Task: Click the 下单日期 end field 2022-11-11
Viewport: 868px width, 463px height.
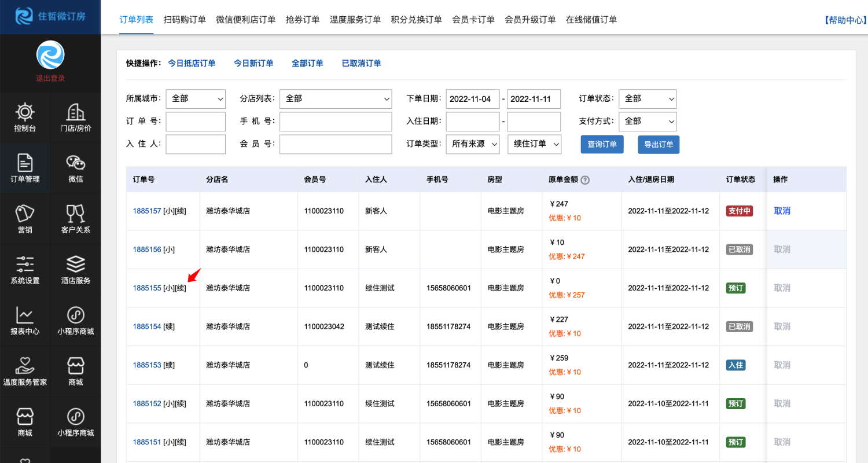Action: [x=534, y=98]
